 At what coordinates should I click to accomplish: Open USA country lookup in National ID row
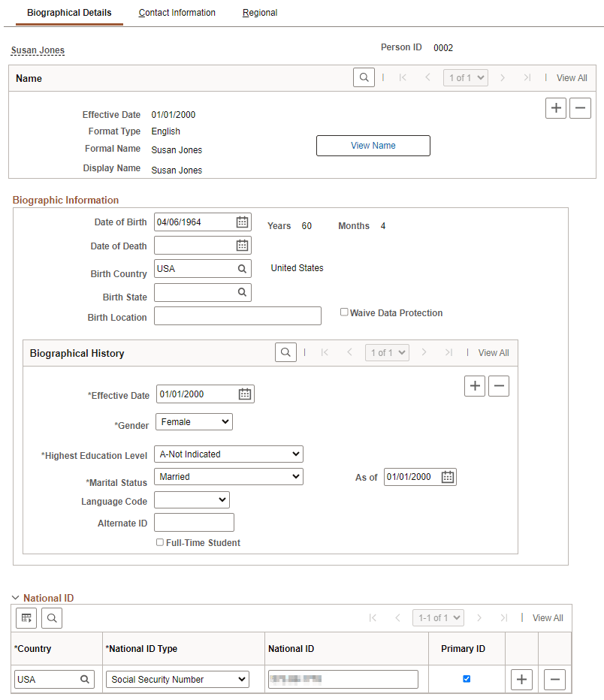point(87,679)
